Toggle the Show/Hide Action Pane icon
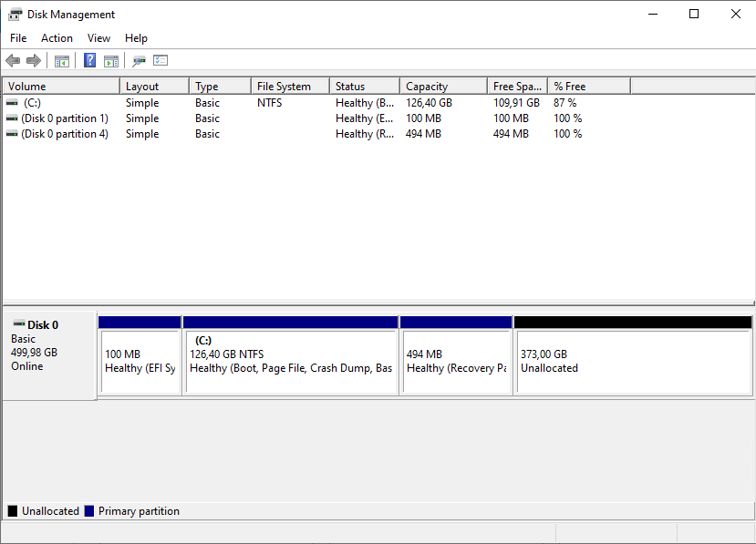756x544 pixels. coord(111,61)
